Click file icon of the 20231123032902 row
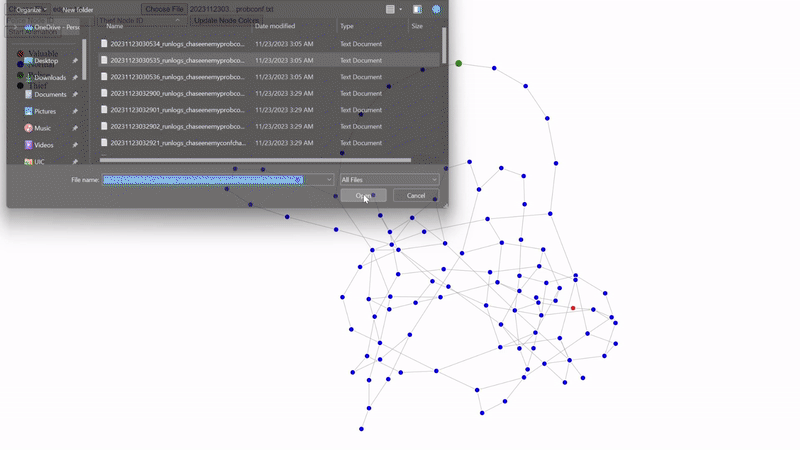800x450 pixels. (x=104, y=127)
